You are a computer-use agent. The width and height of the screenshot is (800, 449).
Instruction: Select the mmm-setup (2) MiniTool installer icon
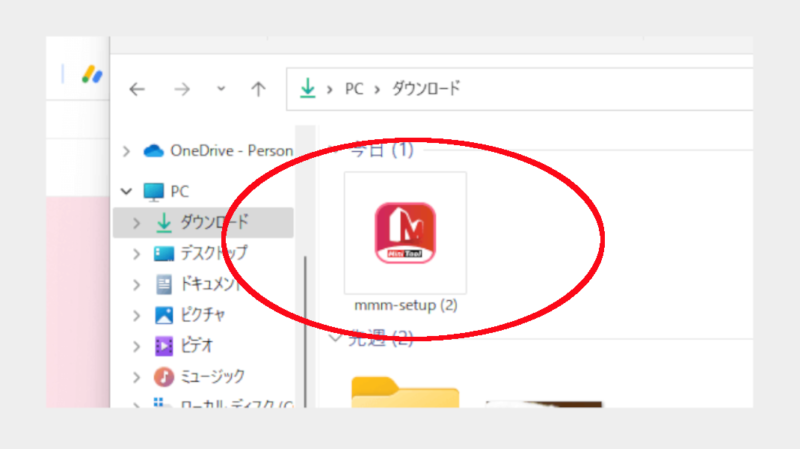(405, 233)
